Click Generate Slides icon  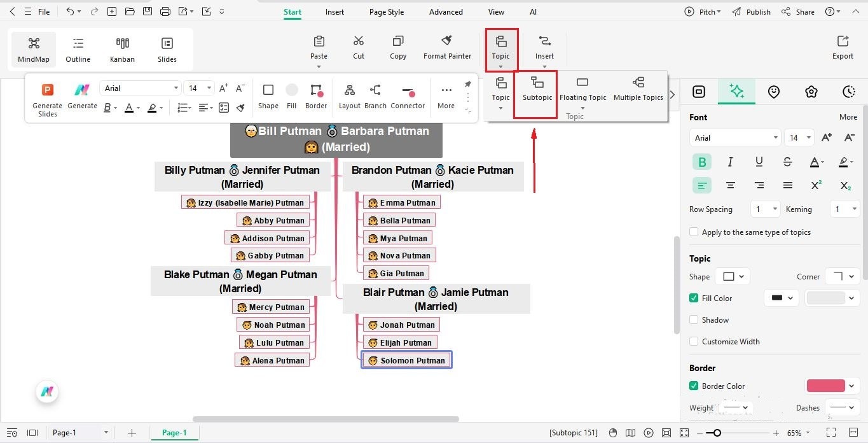click(x=48, y=100)
